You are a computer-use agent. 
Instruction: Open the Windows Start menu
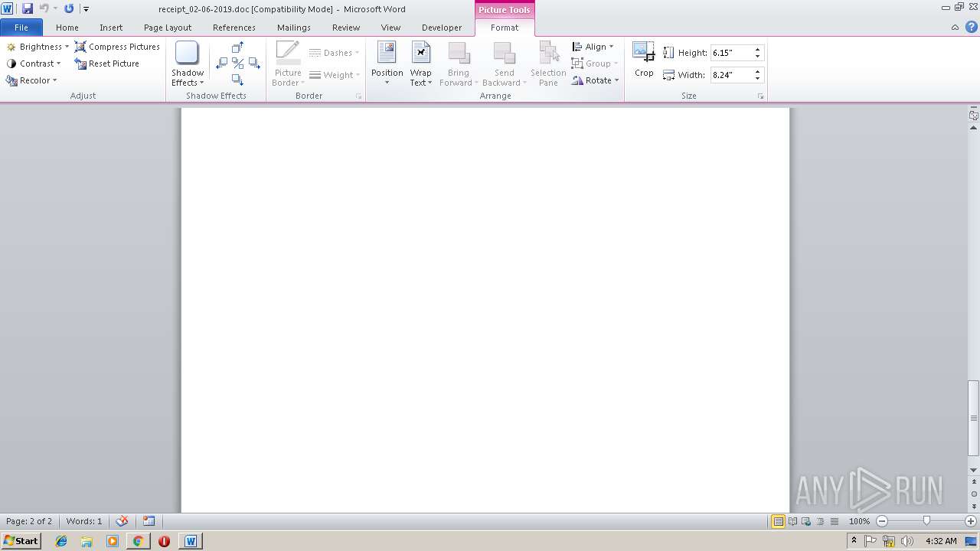21,541
